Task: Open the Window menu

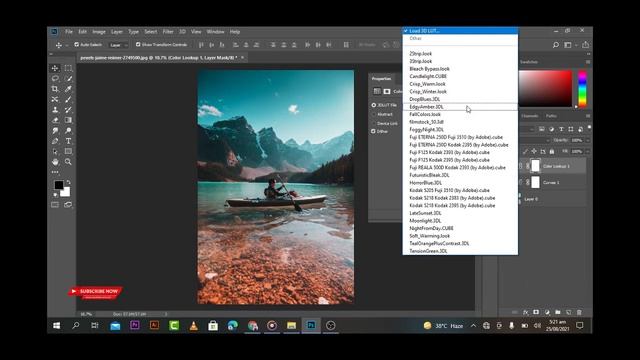Action: click(215, 32)
